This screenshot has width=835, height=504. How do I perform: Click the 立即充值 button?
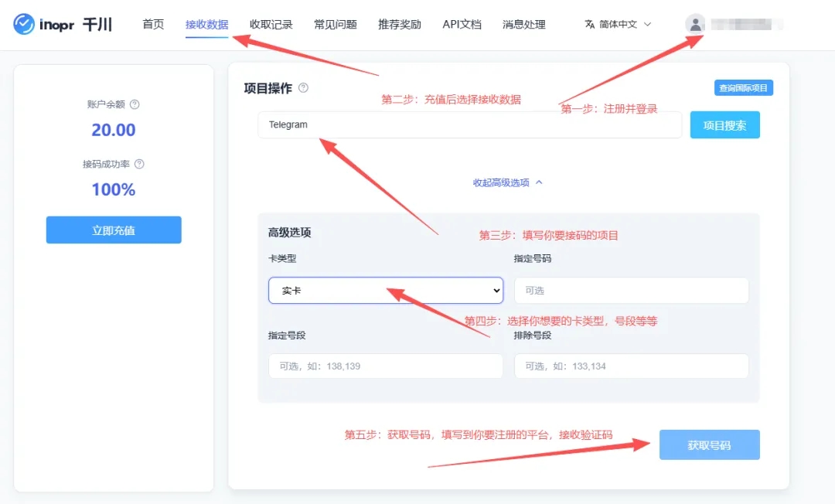click(114, 230)
